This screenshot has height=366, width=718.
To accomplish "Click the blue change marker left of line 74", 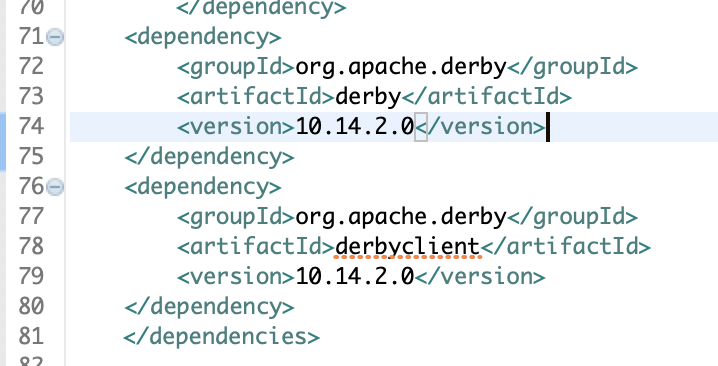I will [x=3, y=141].
